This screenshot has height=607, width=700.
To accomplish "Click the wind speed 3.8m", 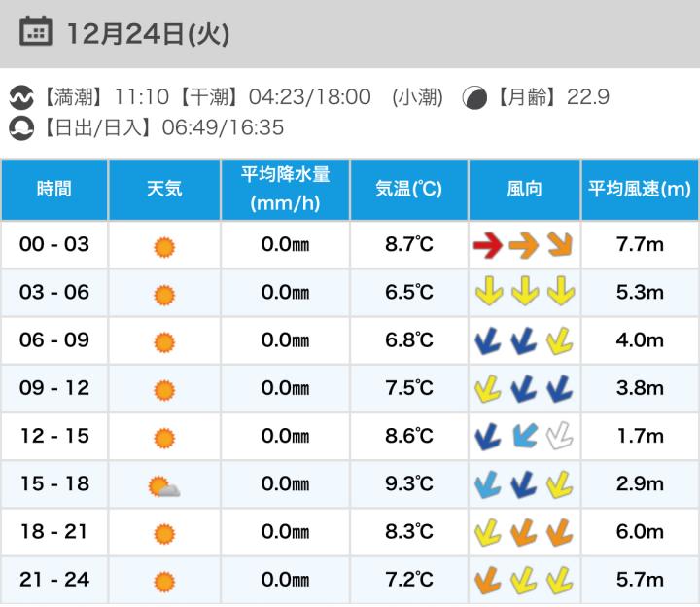I will pyautogui.click(x=640, y=388).
